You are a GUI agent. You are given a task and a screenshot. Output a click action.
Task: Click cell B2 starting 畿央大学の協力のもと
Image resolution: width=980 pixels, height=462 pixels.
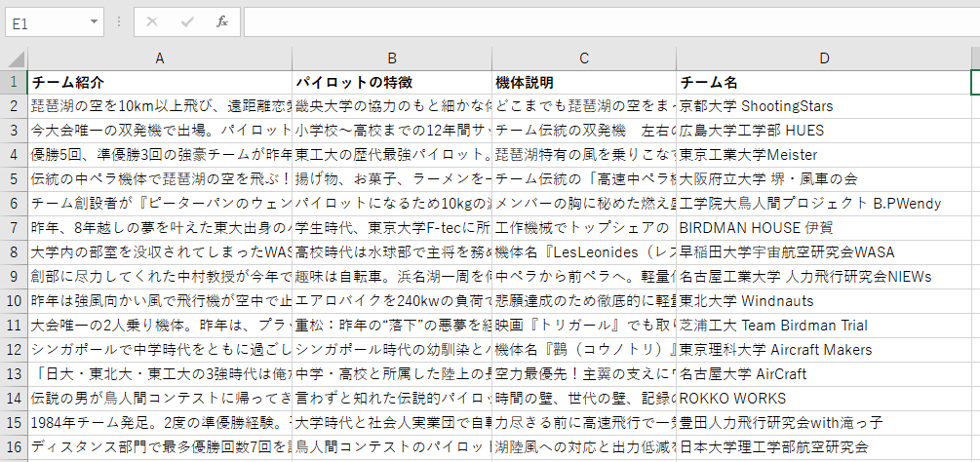point(393,106)
